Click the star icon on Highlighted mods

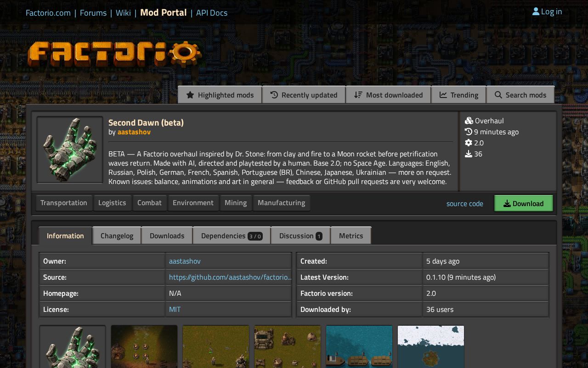coord(190,95)
